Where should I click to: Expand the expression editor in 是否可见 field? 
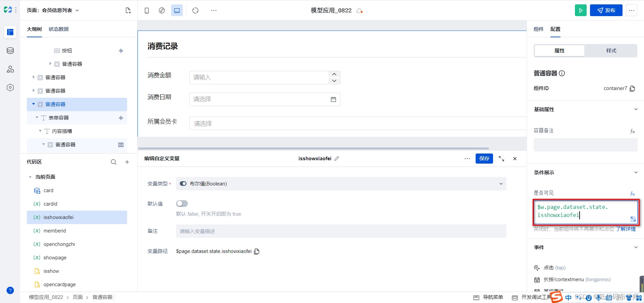(633, 219)
